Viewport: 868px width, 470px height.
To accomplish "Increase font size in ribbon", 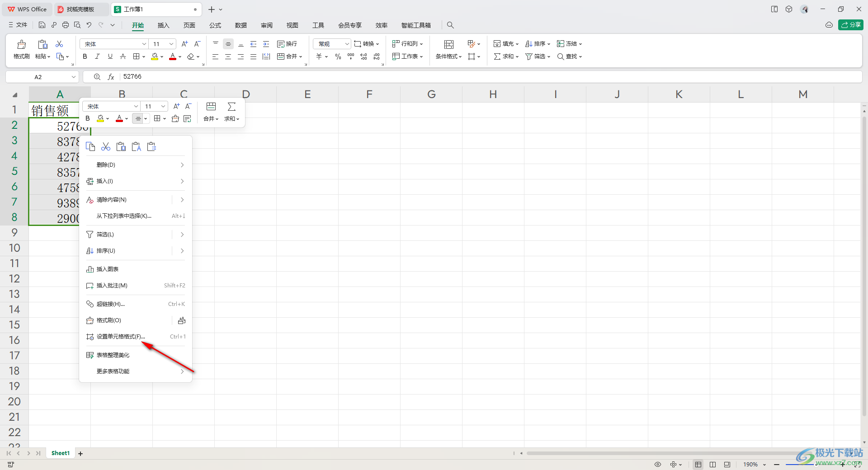I will tap(184, 44).
